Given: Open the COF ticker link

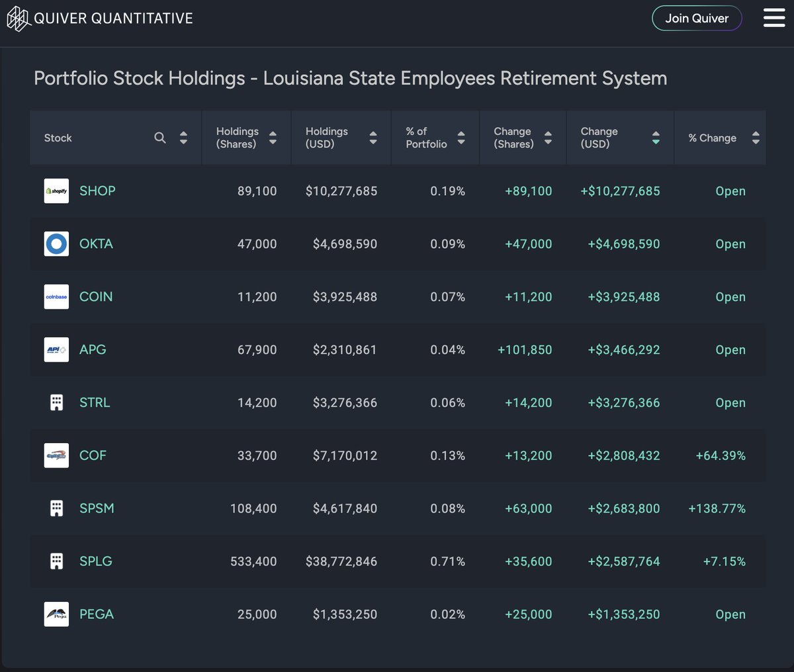Looking at the screenshot, I should [x=93, y=456].
